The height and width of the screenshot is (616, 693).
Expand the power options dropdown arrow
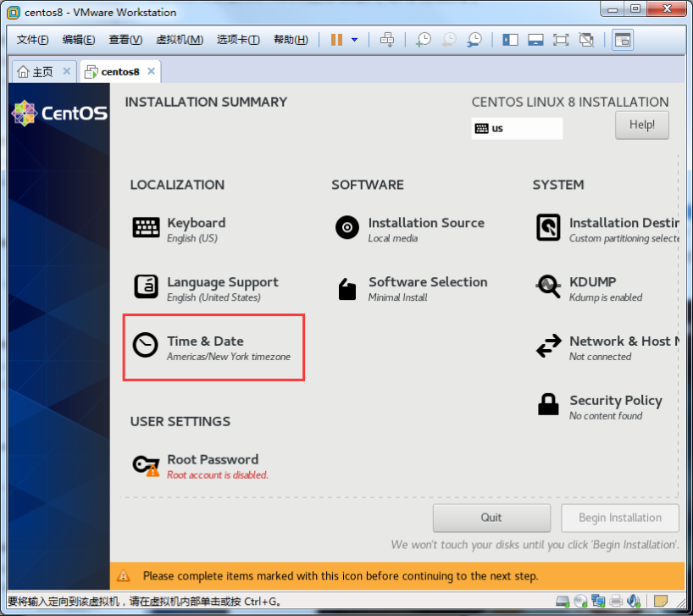click(354, 40)
